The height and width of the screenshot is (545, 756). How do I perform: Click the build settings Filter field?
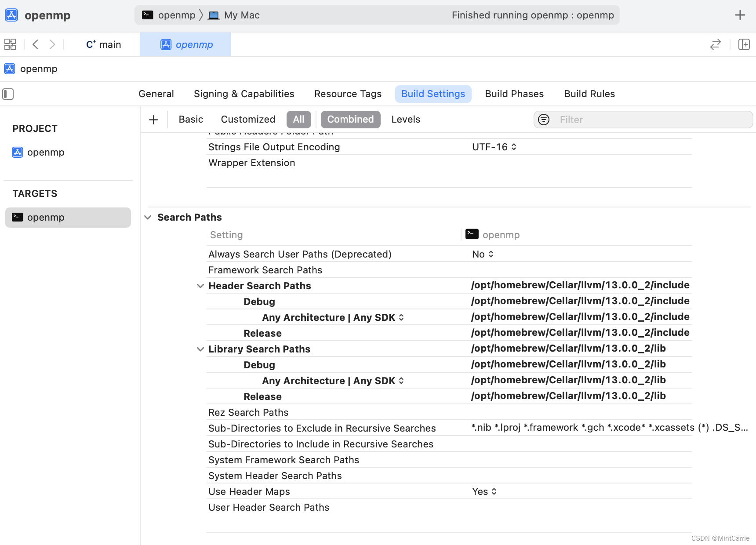tap(643, 120)
